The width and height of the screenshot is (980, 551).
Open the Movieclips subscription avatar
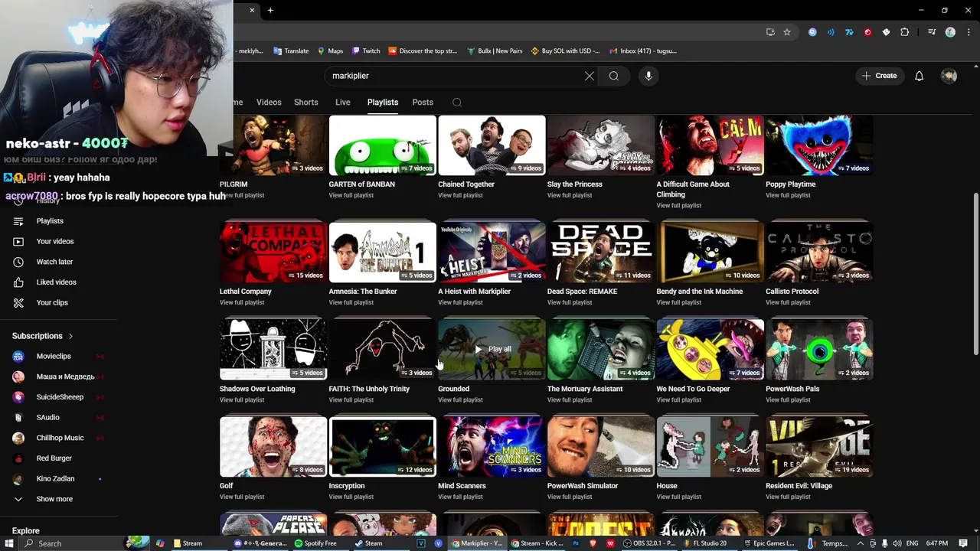tap(19, 356)
